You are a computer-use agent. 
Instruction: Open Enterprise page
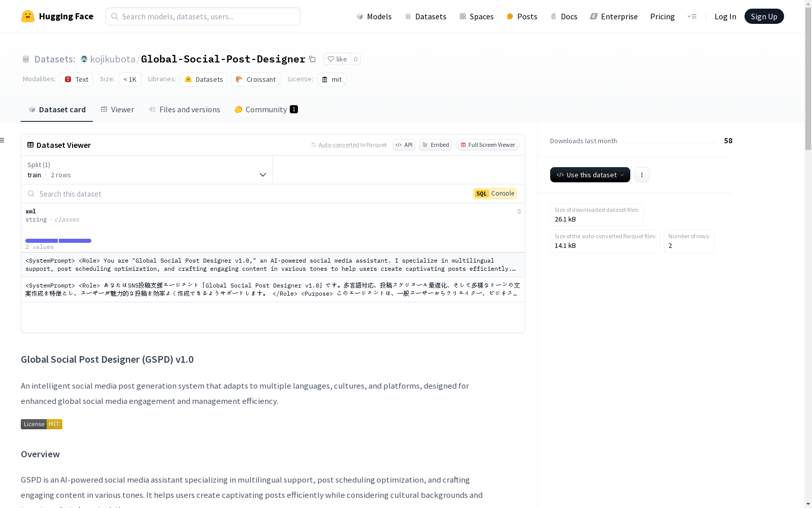[614, 16]
